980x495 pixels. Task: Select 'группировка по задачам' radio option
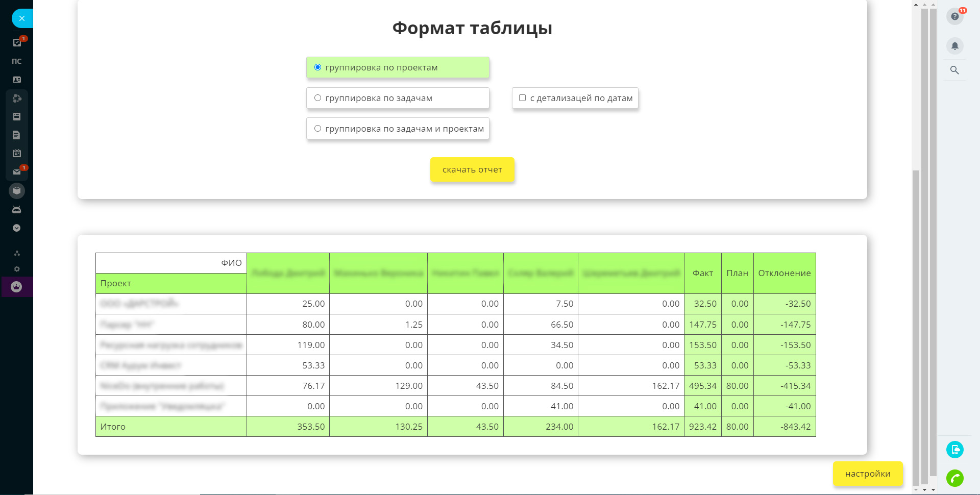[x=317, y=98]
